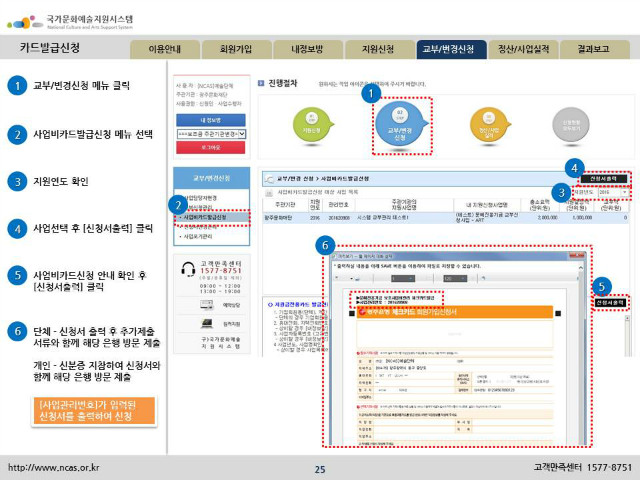Click the 체크카드 회원가입신청서 orange header
640x480 pixels.
pyautogui.click(x=454, y=312)
